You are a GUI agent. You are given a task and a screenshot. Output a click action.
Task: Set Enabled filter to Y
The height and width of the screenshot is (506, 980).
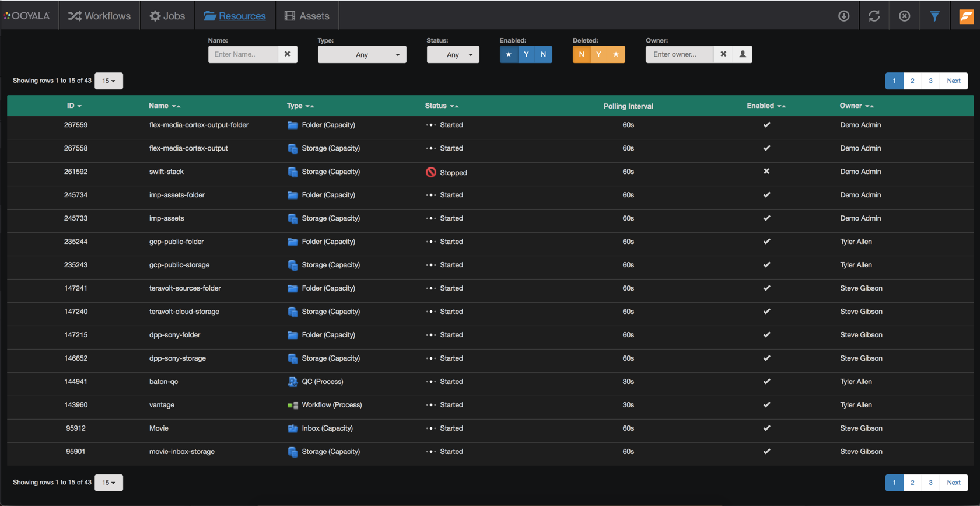click(x=526, y=54)
